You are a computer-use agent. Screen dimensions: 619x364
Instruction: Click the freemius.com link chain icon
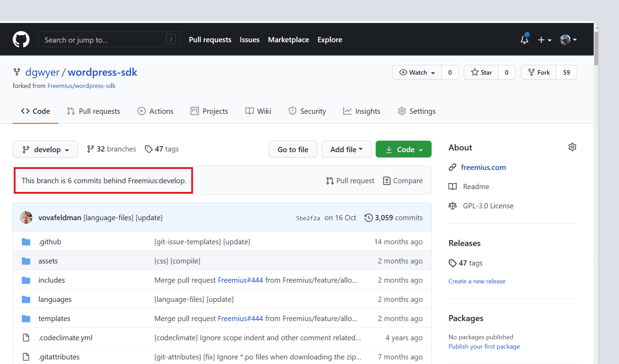tap(452, 167)
